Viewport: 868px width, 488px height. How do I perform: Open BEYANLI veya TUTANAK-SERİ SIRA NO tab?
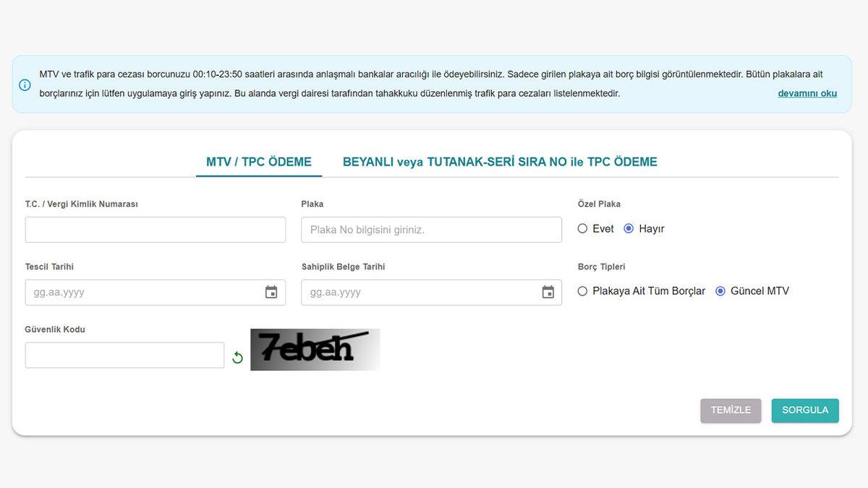(x=500, y=162)
